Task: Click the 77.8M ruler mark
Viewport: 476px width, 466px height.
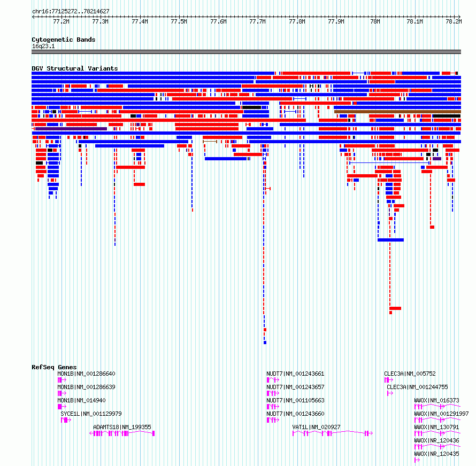Action: click(x=297, y=21)
